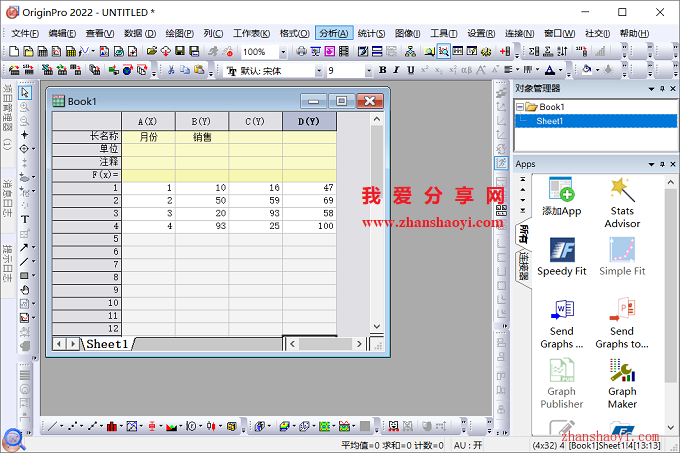Image resolution: width=680 pixels, height=453 pixels.
Task: Expand the column chart type dropdown arrow
Action: pyautogui.click(x=121, y=427)
